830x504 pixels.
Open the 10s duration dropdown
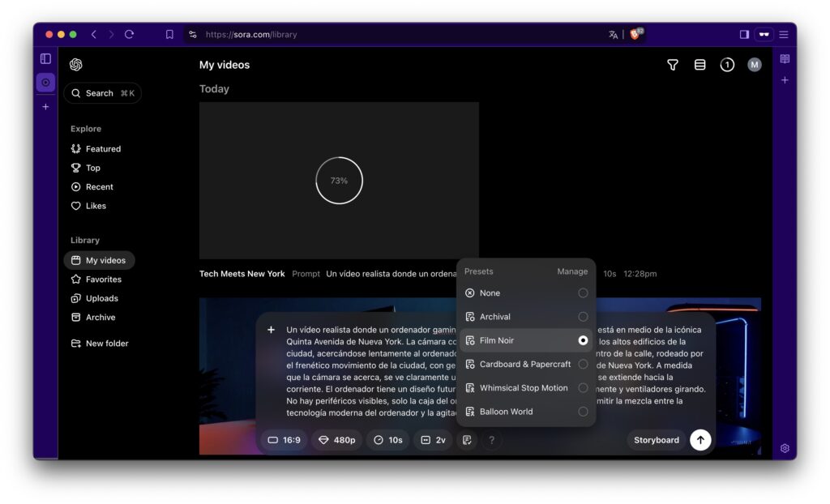pos(388,440)
